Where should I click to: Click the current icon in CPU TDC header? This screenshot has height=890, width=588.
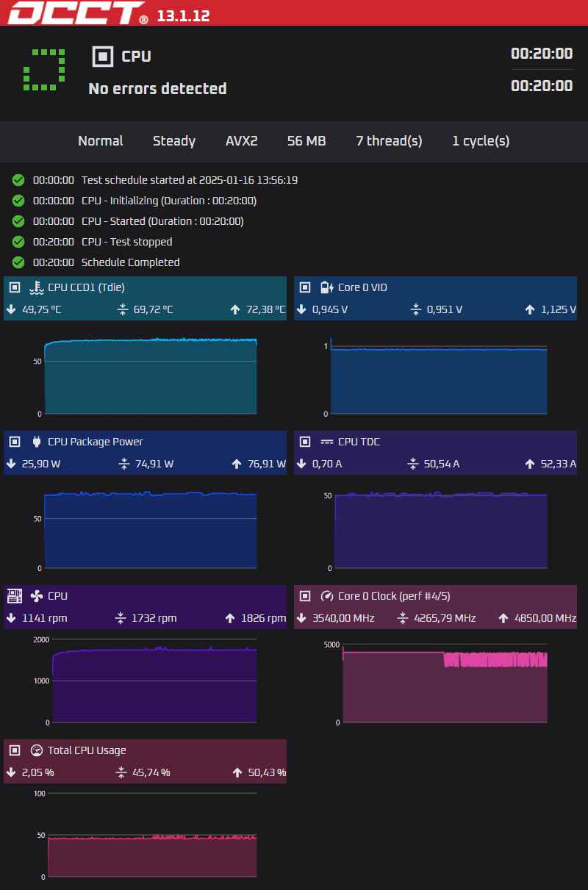coord(326,442)
